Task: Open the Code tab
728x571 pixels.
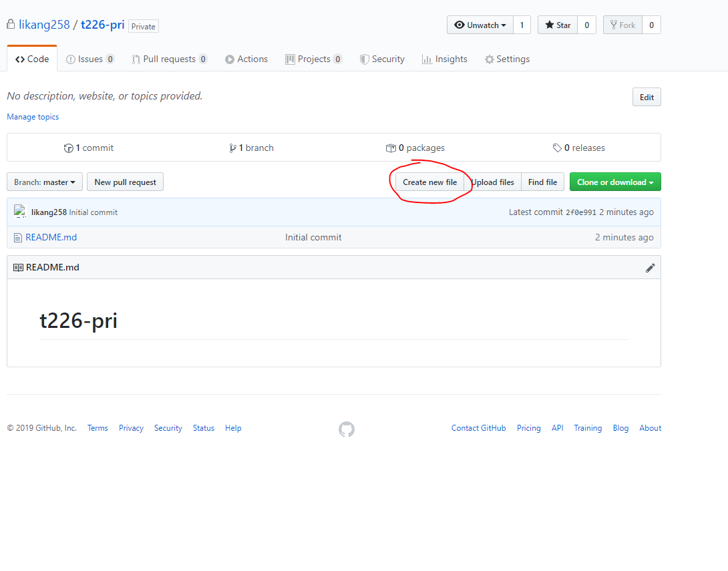Action: pyautogui.click(x=32, y=59)
